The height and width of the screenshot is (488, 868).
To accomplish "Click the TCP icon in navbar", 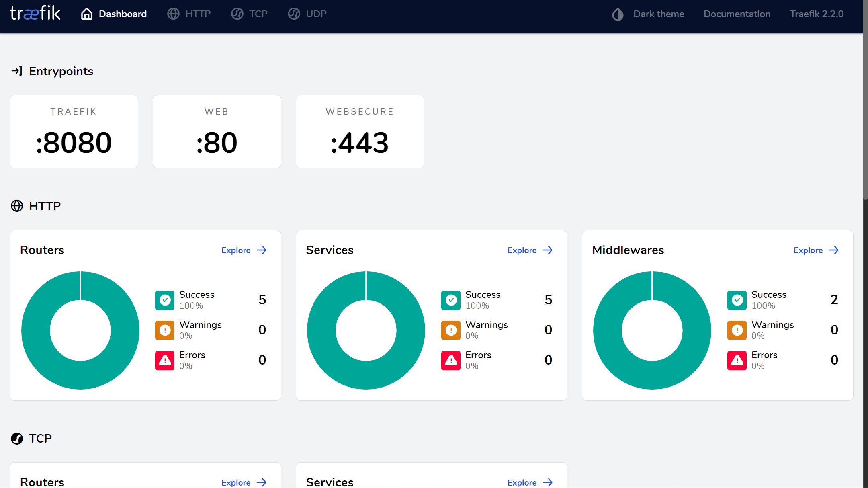I will click(237, 14).
